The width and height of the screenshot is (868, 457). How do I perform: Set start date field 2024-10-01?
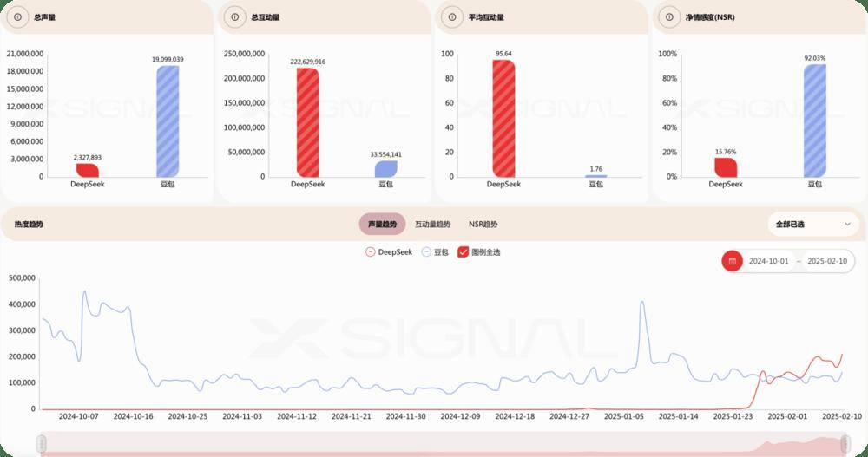(x=768, y=261)
